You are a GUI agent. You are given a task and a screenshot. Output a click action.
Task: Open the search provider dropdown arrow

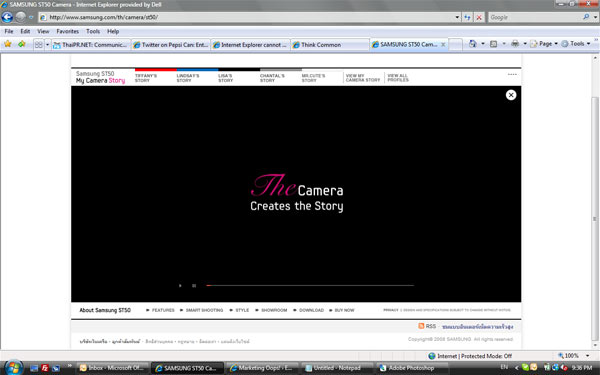pos(595,17)
